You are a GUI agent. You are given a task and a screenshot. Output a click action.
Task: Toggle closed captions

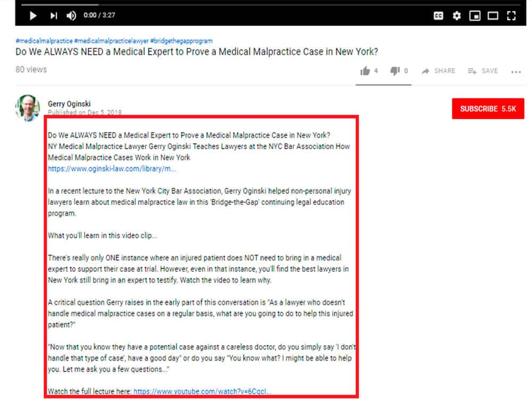[x=438, y=15]
